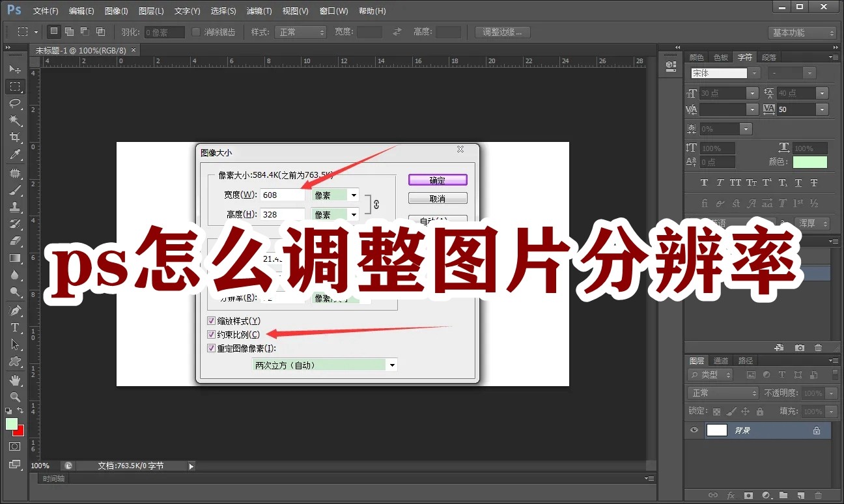Click the 高度(H) input field showing 328
Viewport: 844px width, 504px height.
[283, 214]
